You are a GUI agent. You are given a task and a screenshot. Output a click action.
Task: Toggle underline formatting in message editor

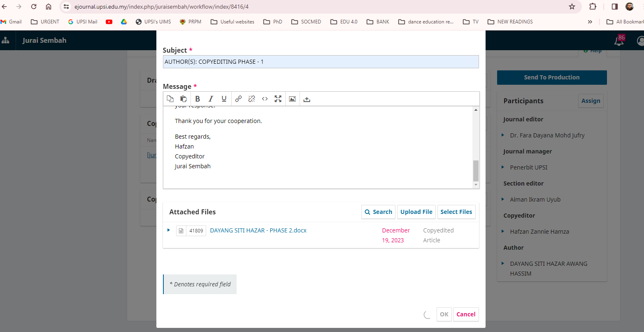[x=224, y=99]
